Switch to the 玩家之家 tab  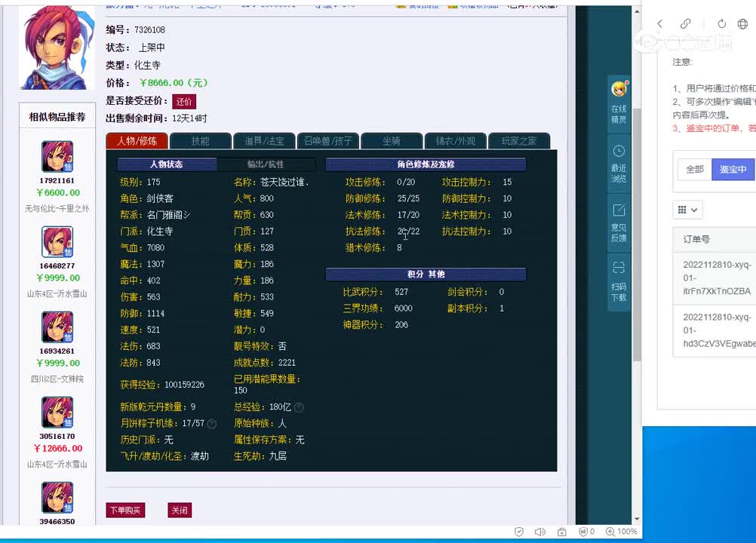(519, 141)
